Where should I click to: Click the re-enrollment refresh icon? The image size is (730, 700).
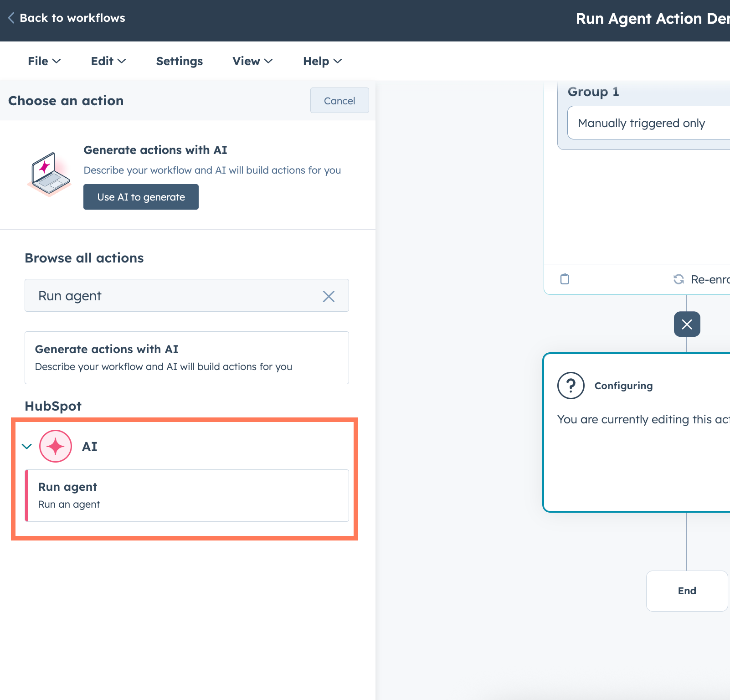click(679, 279)
